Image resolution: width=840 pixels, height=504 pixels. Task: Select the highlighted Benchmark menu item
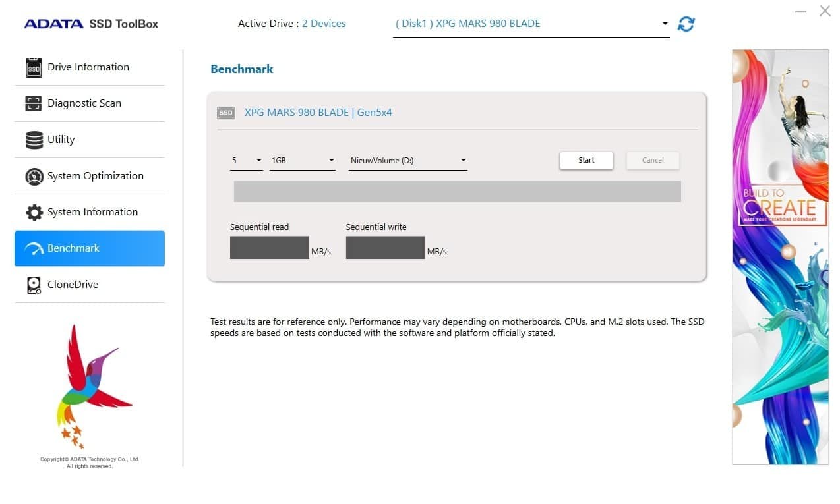click(90, 248)
